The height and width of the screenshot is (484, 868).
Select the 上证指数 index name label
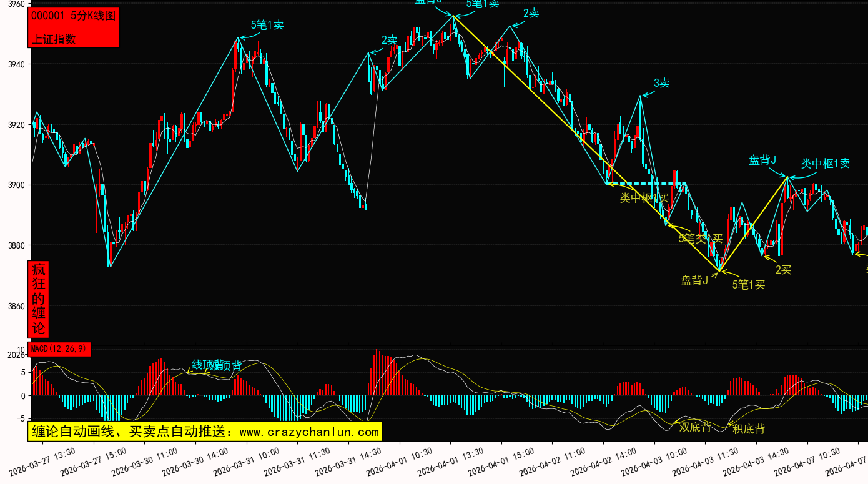point(54,39)
